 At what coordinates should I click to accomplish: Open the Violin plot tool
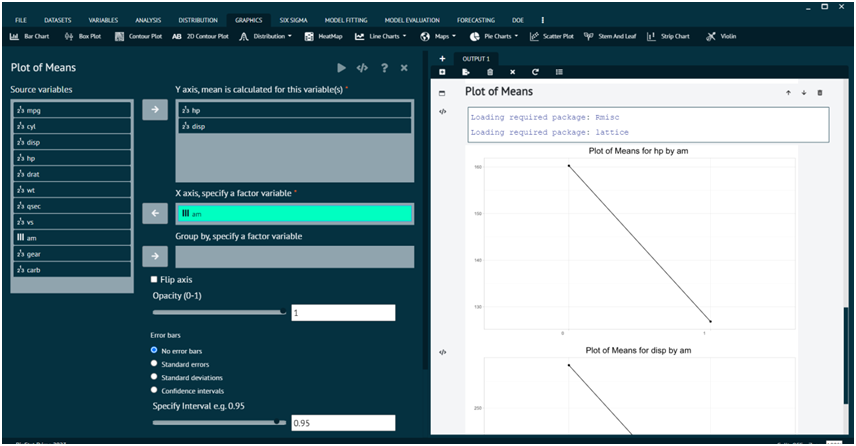(x=721, y=37)
